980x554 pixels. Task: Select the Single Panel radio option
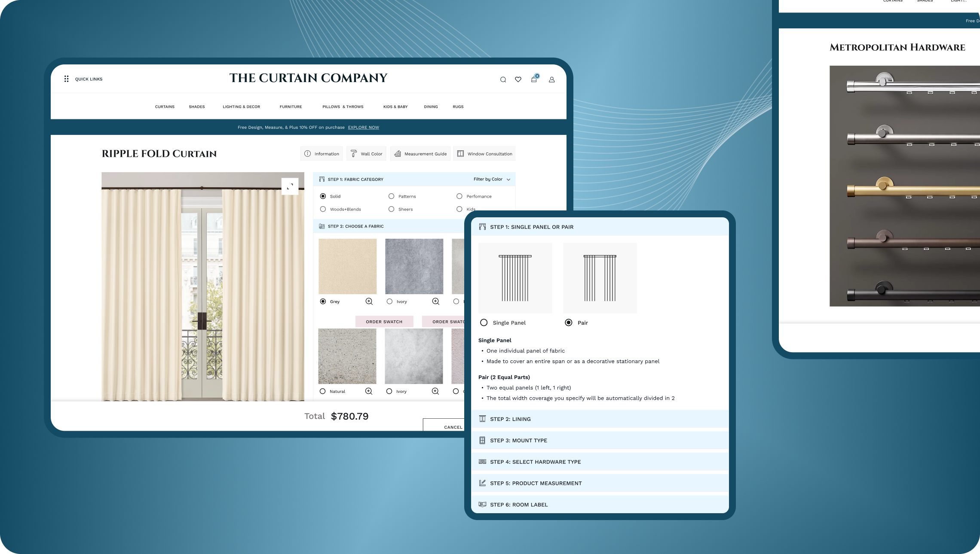tap(484, 323)
